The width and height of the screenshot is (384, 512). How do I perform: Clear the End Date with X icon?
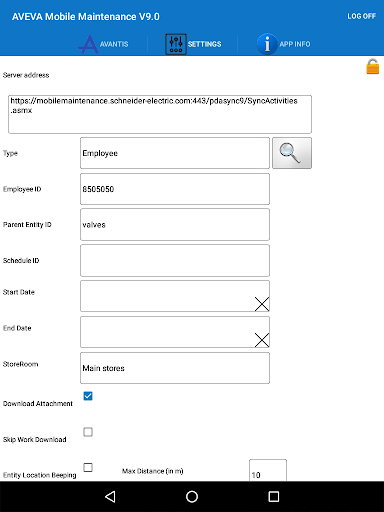[262, 340]
